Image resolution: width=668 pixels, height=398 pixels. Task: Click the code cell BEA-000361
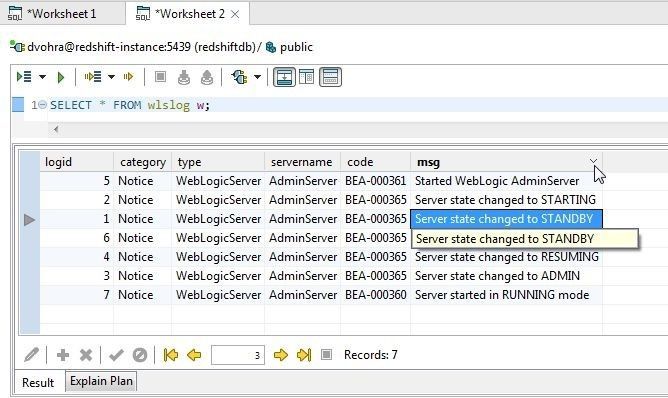(x=375, y=181)
